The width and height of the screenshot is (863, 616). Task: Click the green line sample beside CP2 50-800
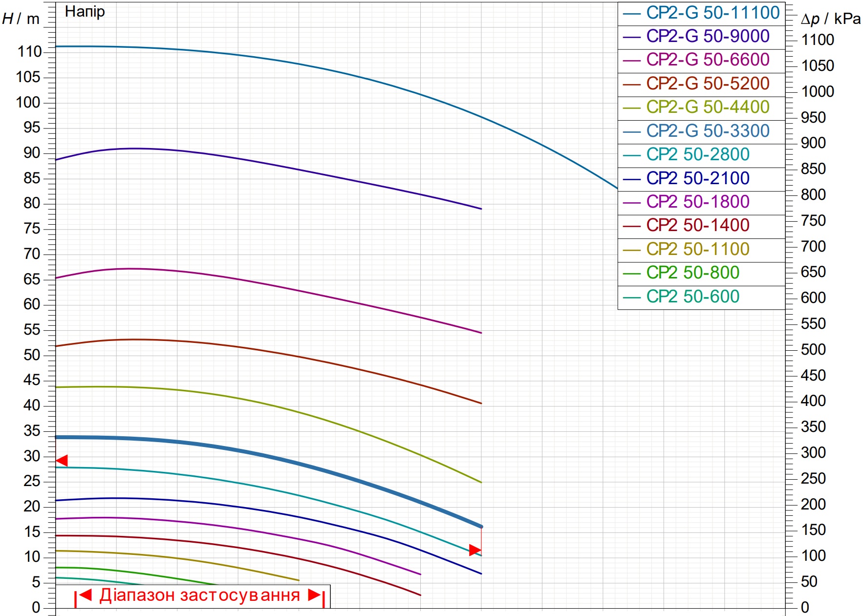631,274
